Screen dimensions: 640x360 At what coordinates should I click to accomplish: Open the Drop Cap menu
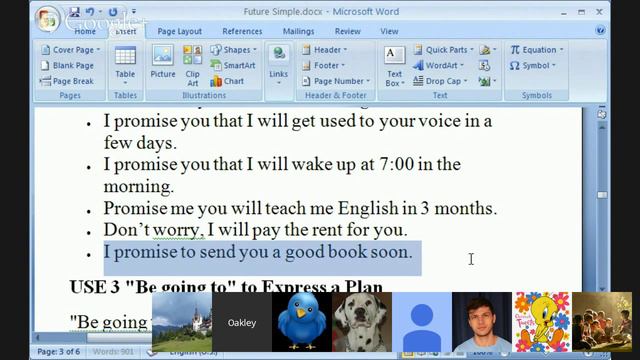[x=440, y=81]
